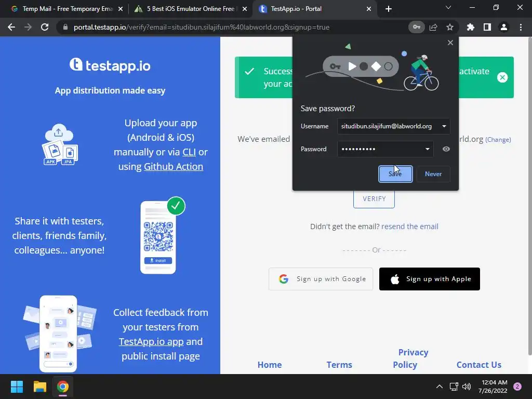Switch to the 5 Best iOS Emulator tab
Viewport: 532px width, 399px height.
pos(191,9)
